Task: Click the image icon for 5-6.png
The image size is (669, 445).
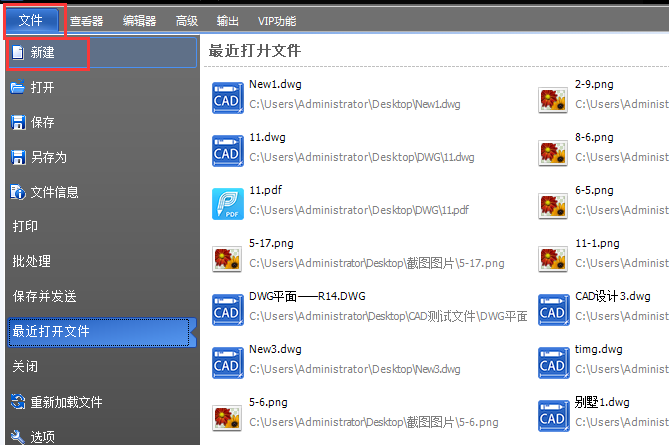Action: 227,417
